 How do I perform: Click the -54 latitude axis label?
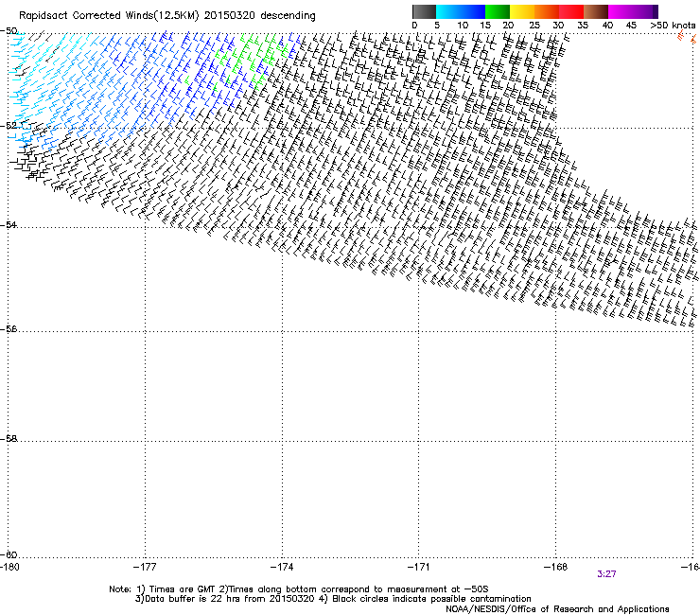click(9, 224)
